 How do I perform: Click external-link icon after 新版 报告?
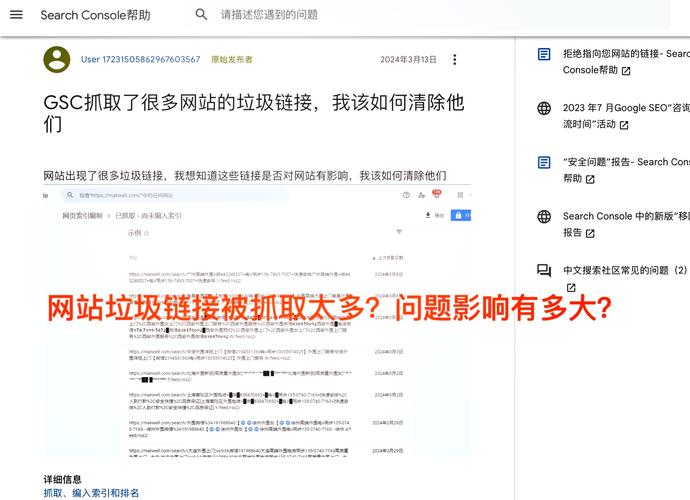click(x=590, y=233)
